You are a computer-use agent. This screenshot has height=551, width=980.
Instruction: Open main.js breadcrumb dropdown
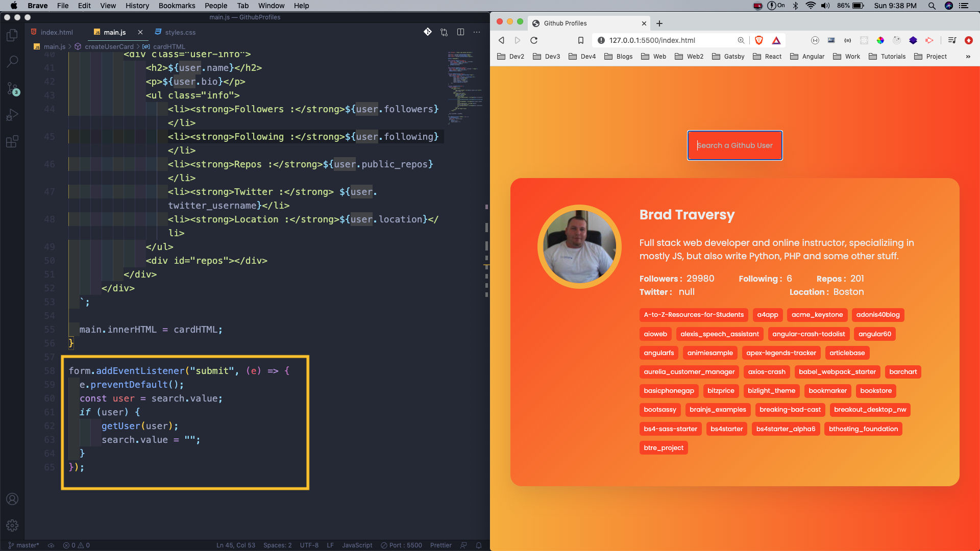[x=50, y=46]
